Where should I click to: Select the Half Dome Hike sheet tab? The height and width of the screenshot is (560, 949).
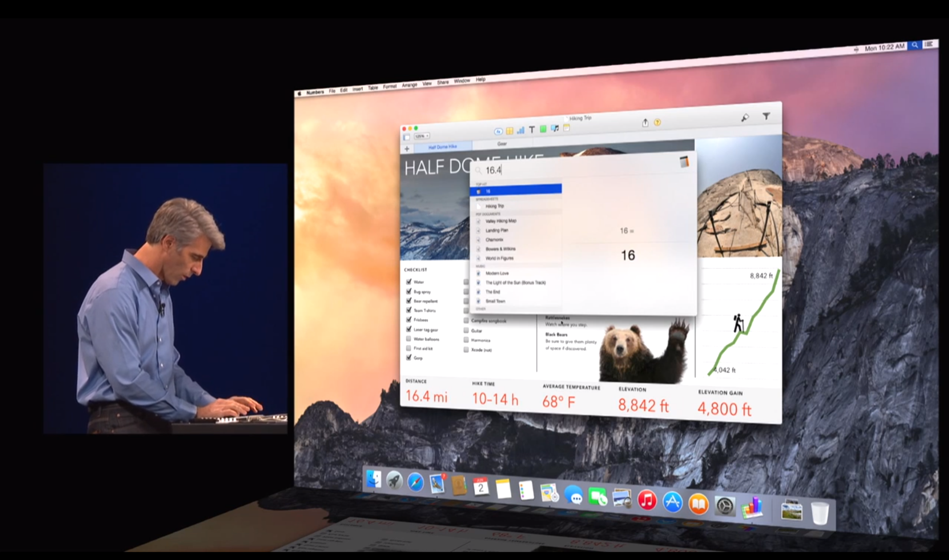[443, 147]
